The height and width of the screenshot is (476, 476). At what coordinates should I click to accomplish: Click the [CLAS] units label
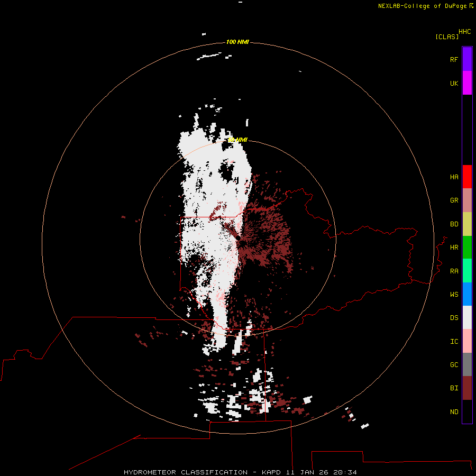[x=447, y=36]
